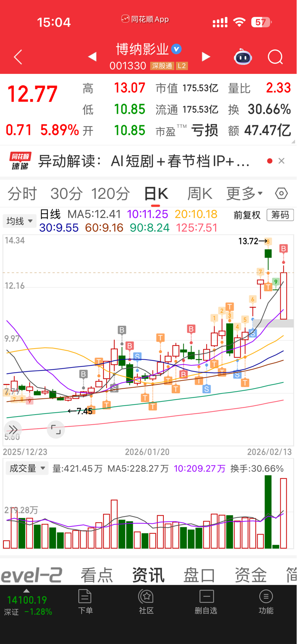
Task: Tap the 13.72 high price label
Action: 248,241
